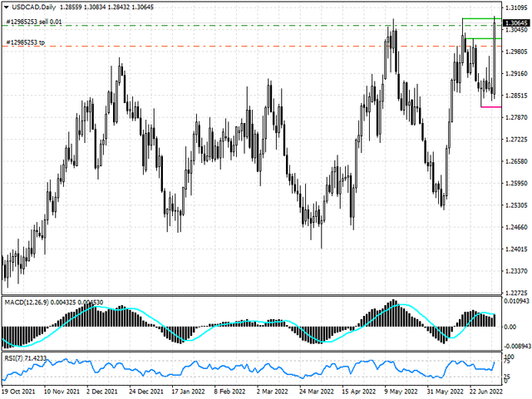This screenshot has width=532, height=399.
Task: Click the RSI(7) 71.4233 indicator label
Action: 26,358
